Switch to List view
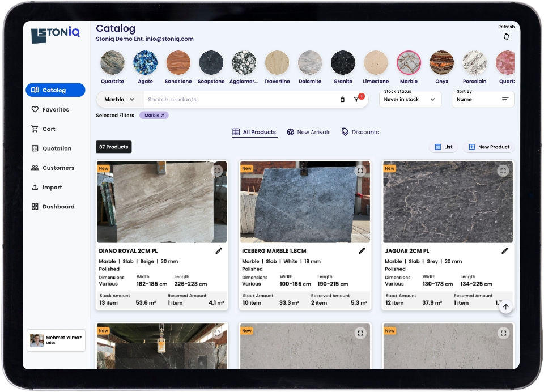The image size is (544, 392). (444, 147)
